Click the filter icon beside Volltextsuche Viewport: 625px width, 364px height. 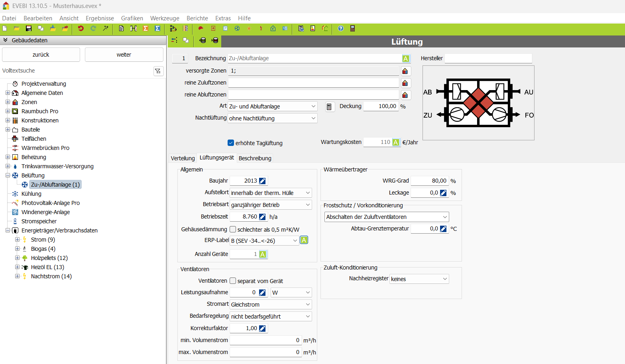click(158, 71)
